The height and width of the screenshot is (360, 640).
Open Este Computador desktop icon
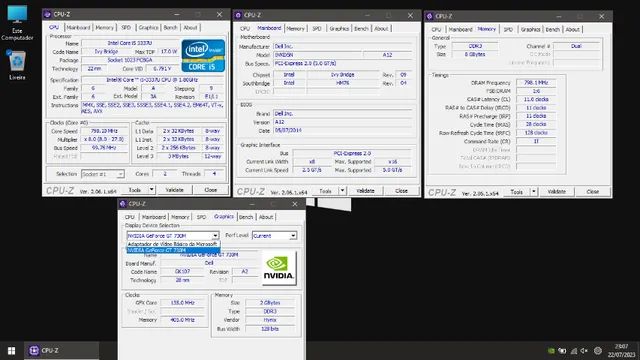(x=17, y=22)
